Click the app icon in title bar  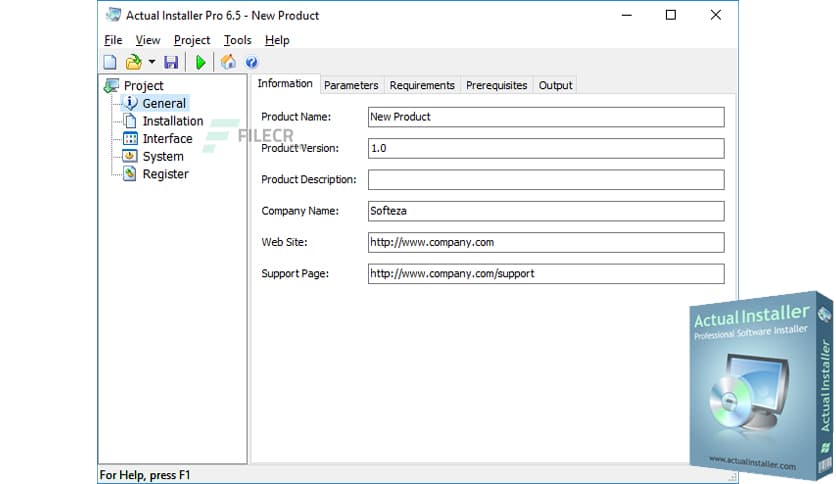[114, 15]
